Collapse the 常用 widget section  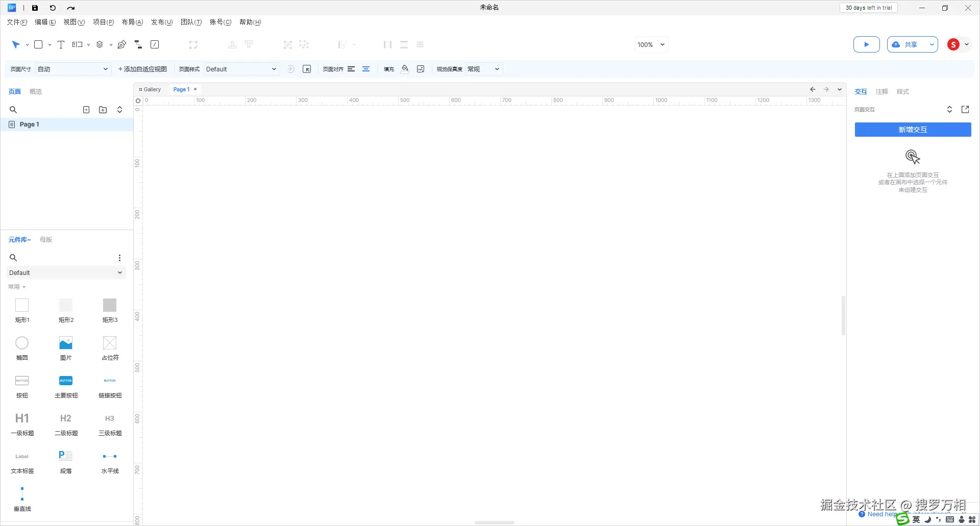[16, 287]
